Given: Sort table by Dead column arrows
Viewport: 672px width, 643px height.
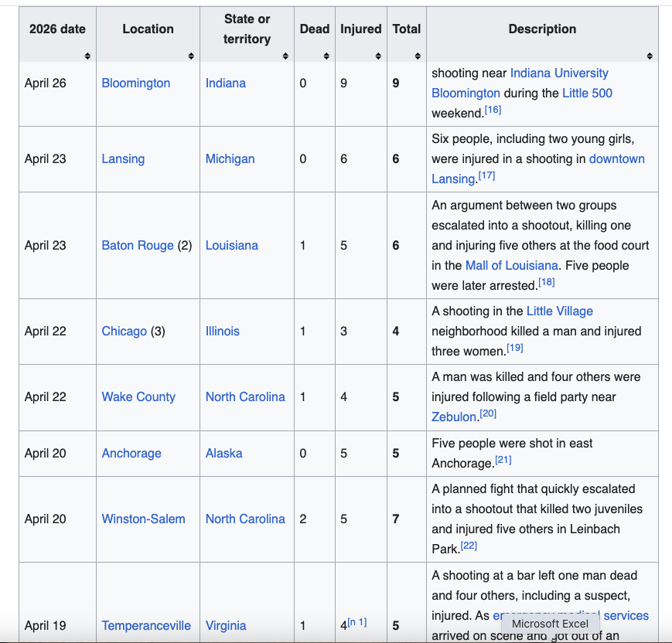Looking at the screenshot, I should [x=326, y=56].
